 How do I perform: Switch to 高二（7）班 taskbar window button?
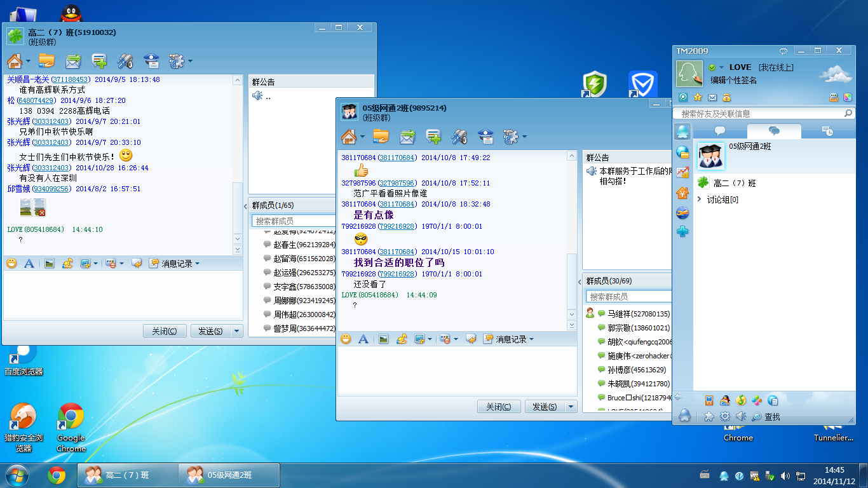click(x=128, y=475)
